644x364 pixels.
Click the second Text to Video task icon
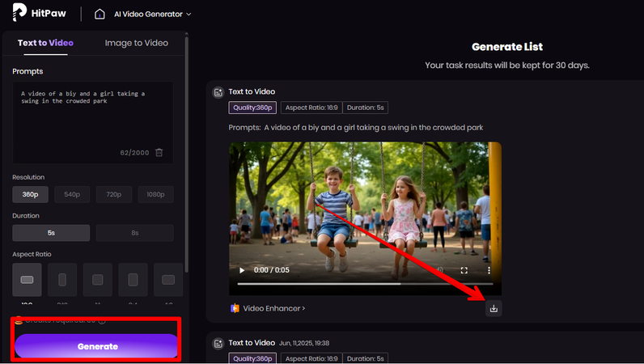[x=218, y=344]
